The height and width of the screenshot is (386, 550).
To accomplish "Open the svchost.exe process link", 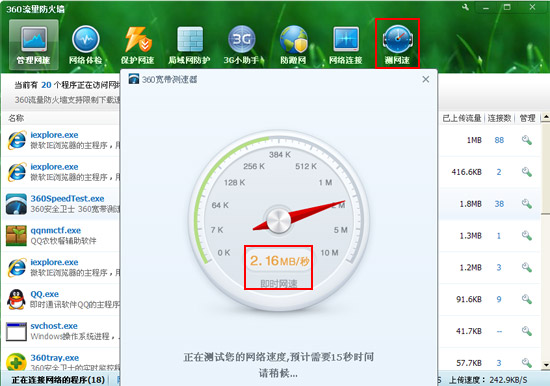I will click(x=54, y=326).
